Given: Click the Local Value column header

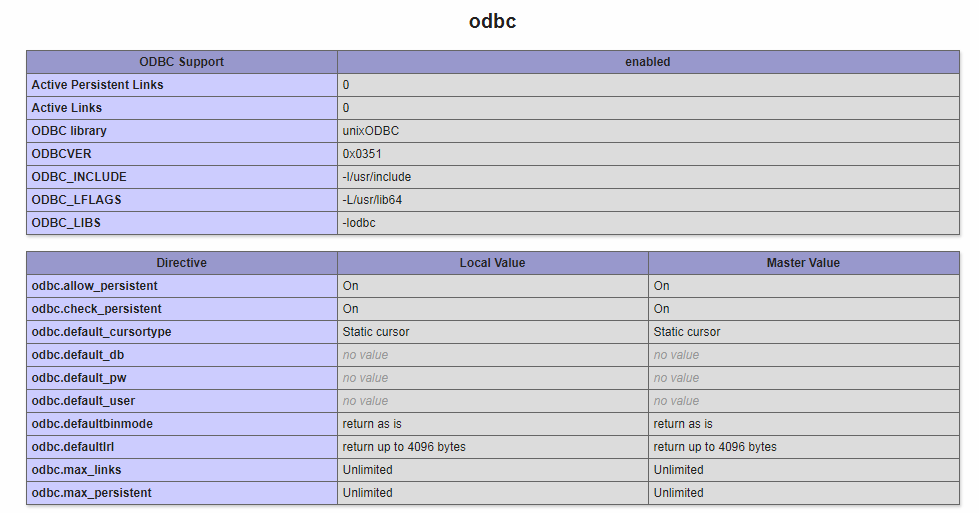Looking at the screenshot, I should tap(493, 263).
